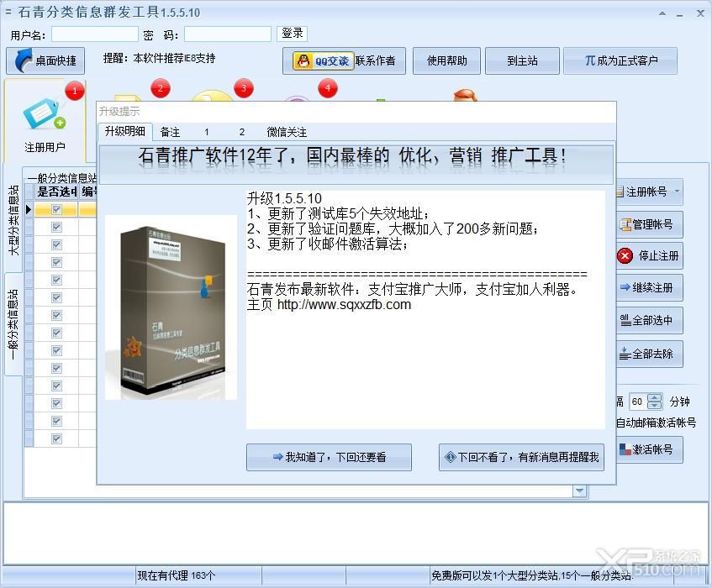This screenshot has width=712, height=588.
Task: Decrease the 60 分钟 interval with down arrow
Action: pyautogui.click(x=654, y=406)
